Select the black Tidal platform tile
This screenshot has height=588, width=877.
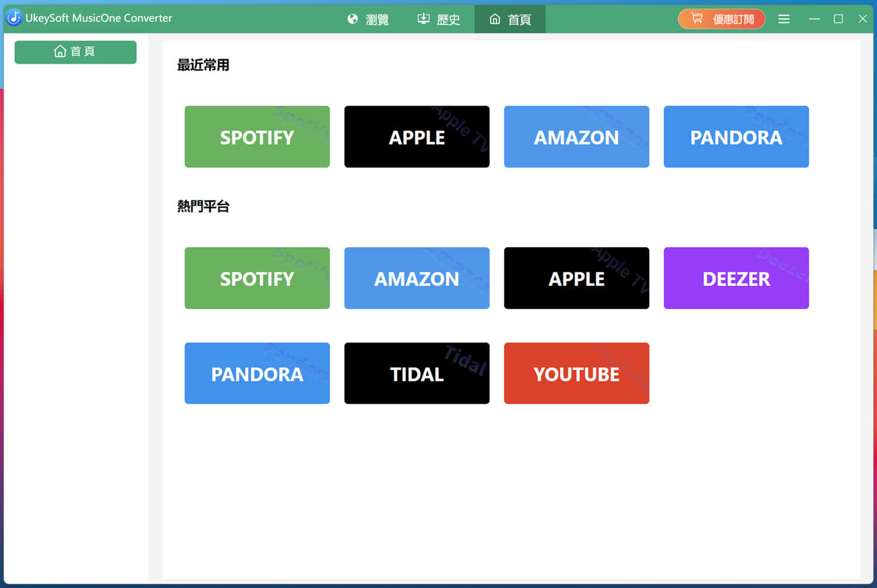point(416,373)
